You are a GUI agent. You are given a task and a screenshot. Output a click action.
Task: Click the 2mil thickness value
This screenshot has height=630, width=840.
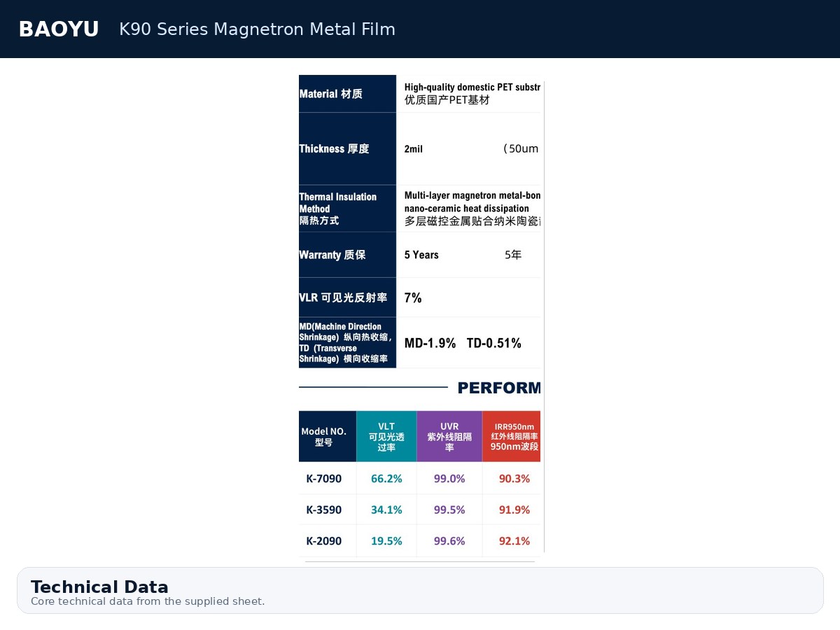414,149
